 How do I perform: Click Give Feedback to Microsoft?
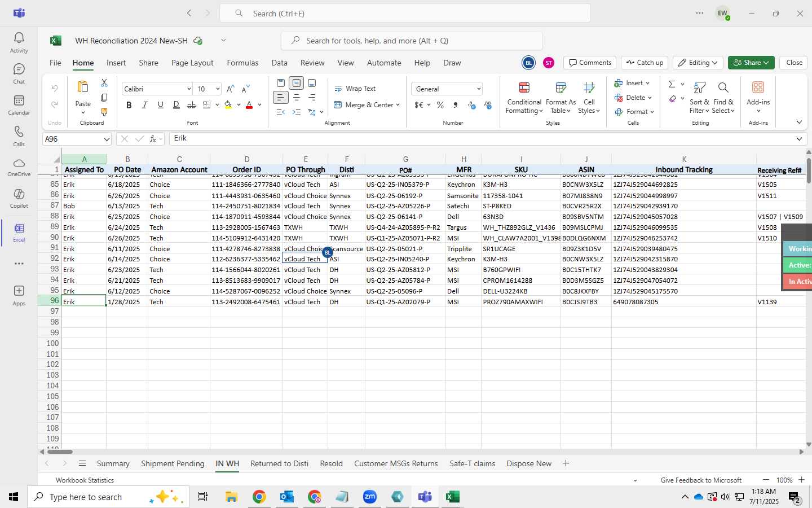pos(701,480)
